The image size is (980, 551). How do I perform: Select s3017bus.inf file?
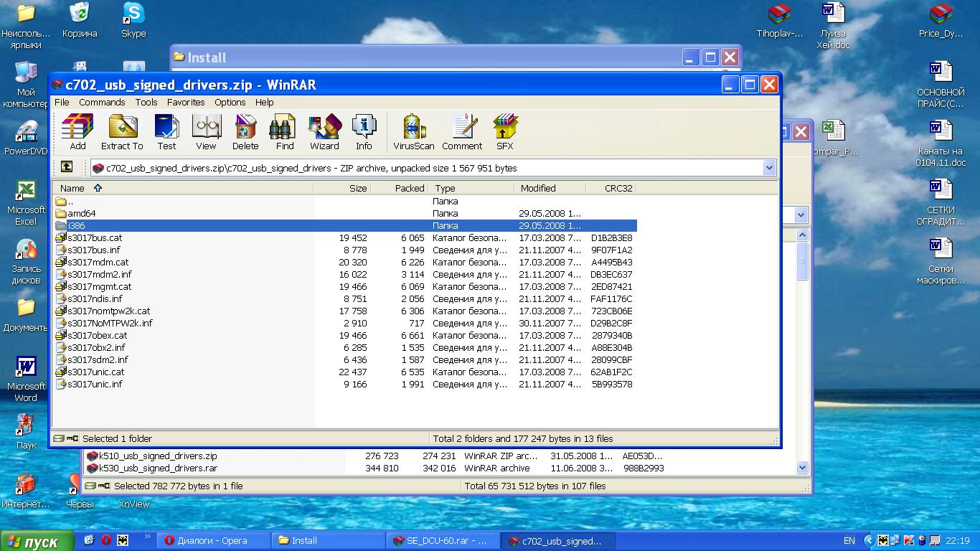88,250
